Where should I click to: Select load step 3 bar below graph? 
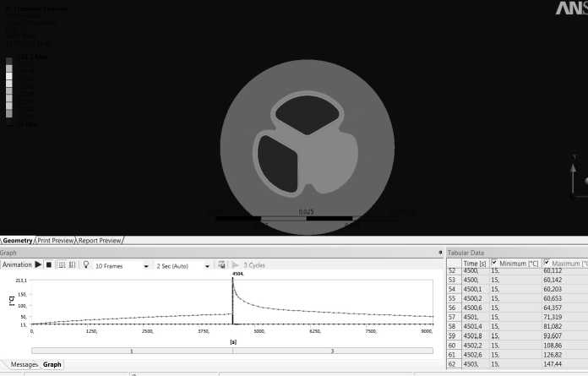[333, 351]
